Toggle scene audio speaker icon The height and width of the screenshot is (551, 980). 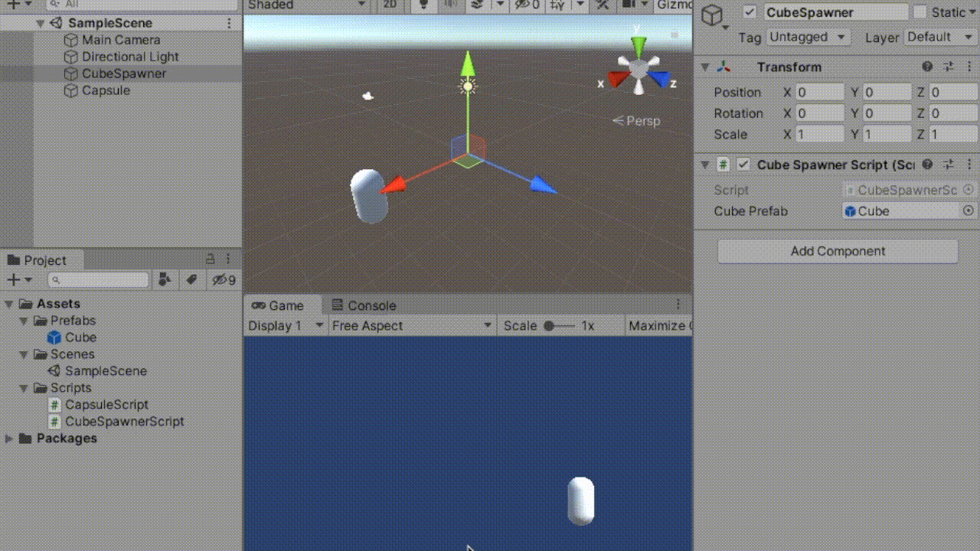pos(450,5)
